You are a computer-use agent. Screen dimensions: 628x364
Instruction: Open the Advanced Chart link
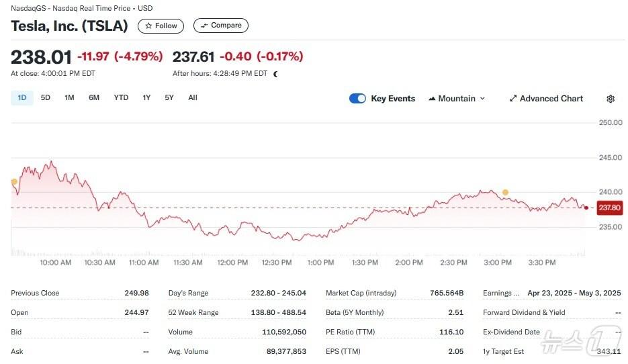point(545,99)
